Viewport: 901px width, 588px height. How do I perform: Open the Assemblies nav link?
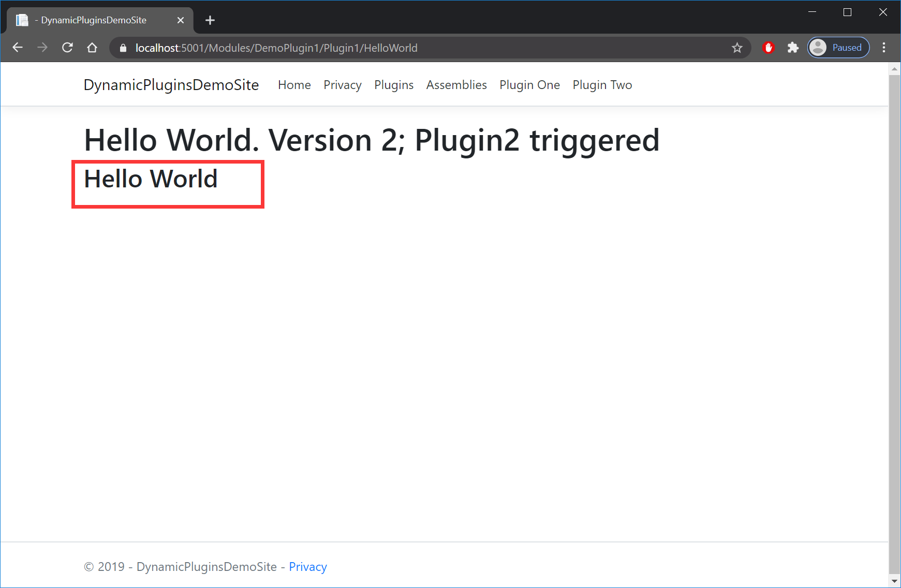(x=456, y=85)
